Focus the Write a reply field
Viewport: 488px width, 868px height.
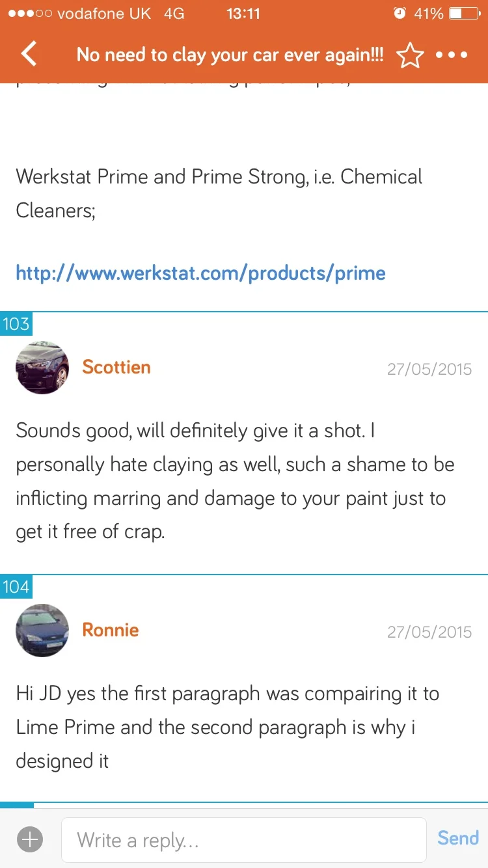244,840
